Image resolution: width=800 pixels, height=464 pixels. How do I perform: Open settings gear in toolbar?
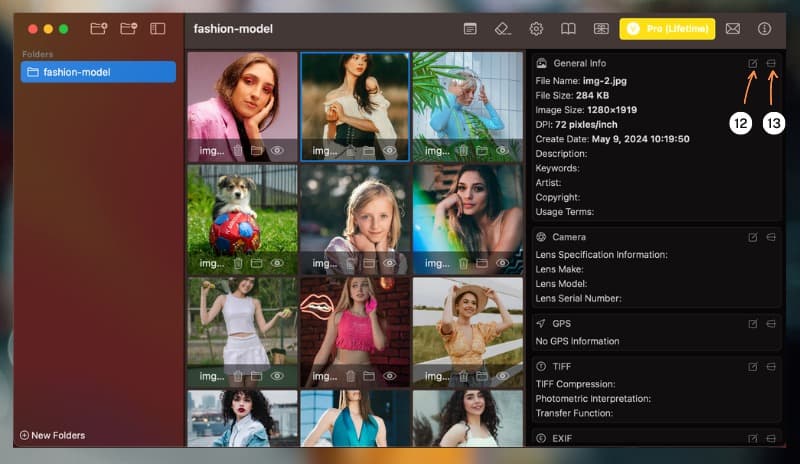coord(536,29)
